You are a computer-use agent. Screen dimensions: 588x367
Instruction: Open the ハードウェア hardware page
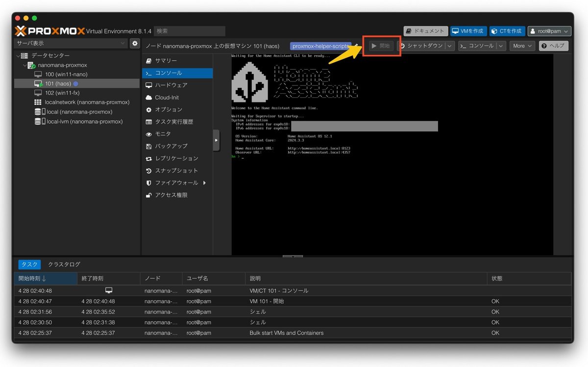click(x=177, y=85)
